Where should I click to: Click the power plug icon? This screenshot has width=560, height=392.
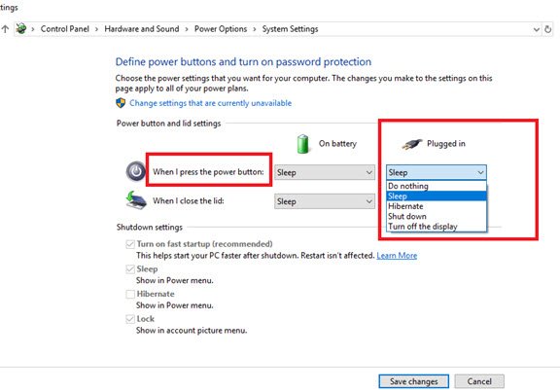point(411,144)
